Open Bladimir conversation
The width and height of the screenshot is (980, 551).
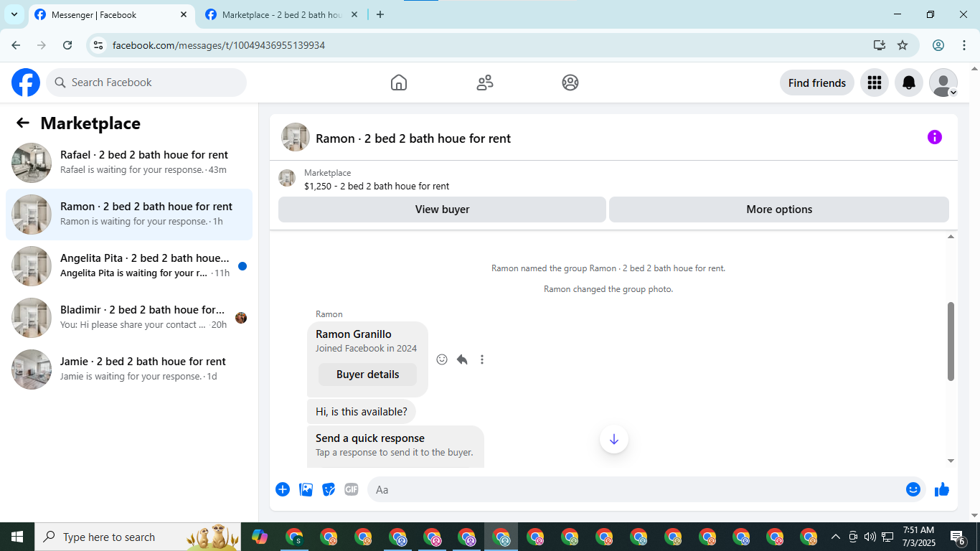(129, 318)
